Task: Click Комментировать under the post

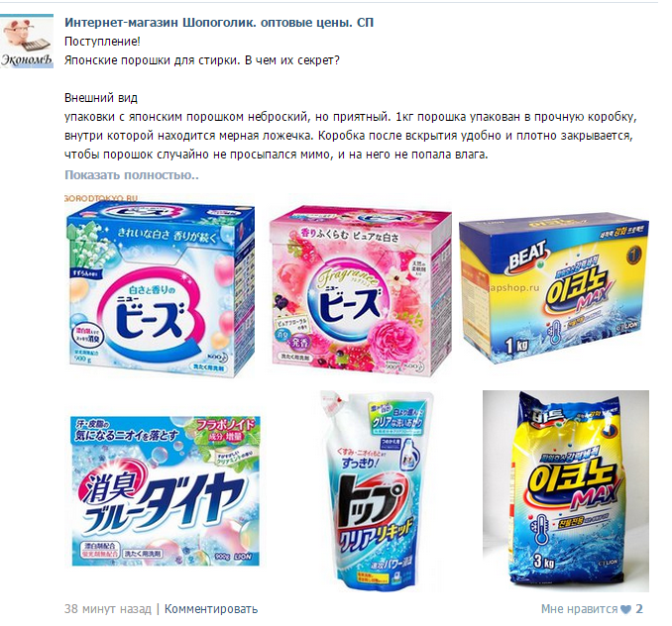Action: point(211,608)
